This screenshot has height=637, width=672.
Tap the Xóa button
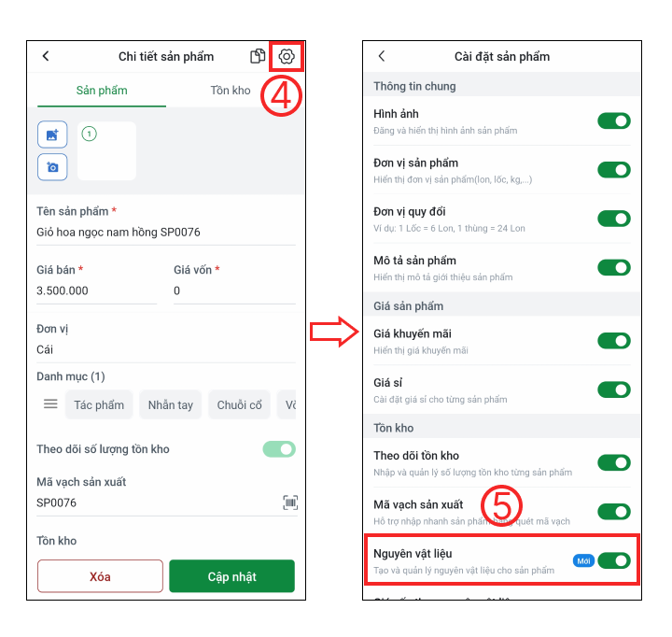coord(100,576)
